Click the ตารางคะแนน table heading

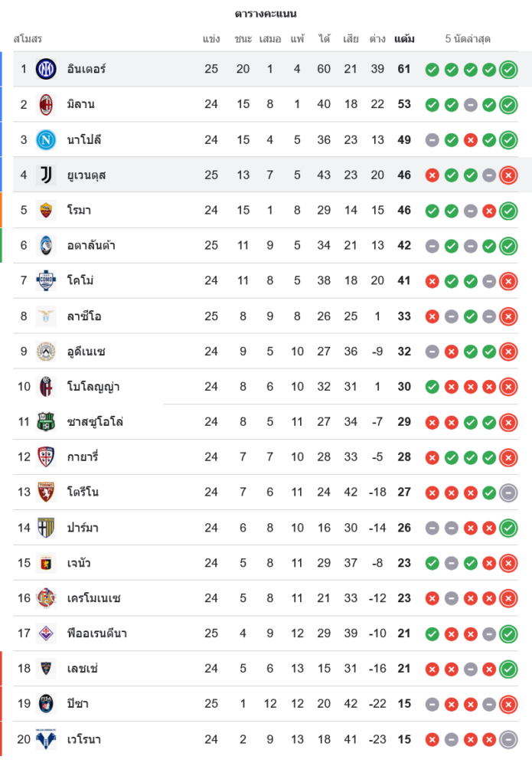(266, 14)
